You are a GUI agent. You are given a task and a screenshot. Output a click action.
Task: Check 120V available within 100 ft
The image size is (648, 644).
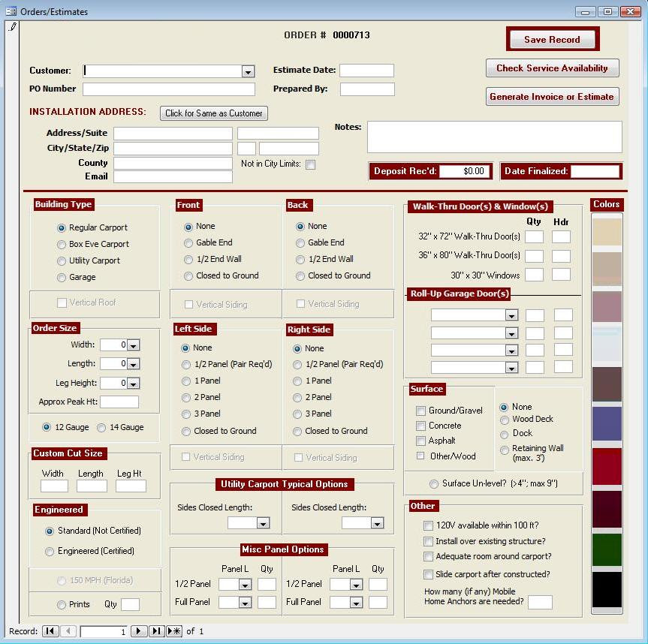point(429,526)
